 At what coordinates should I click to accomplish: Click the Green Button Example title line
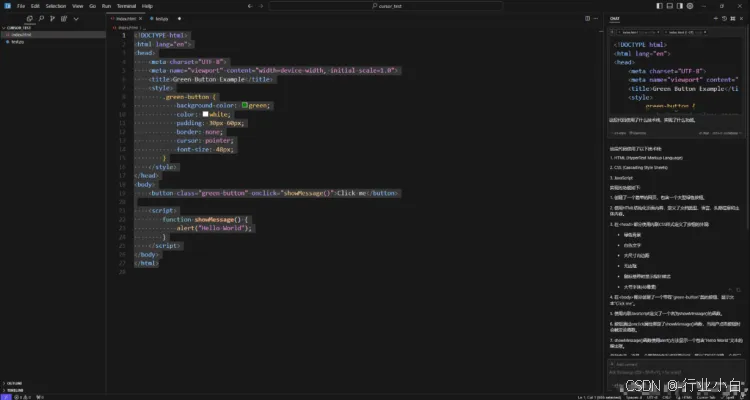(x=210, y=79)
